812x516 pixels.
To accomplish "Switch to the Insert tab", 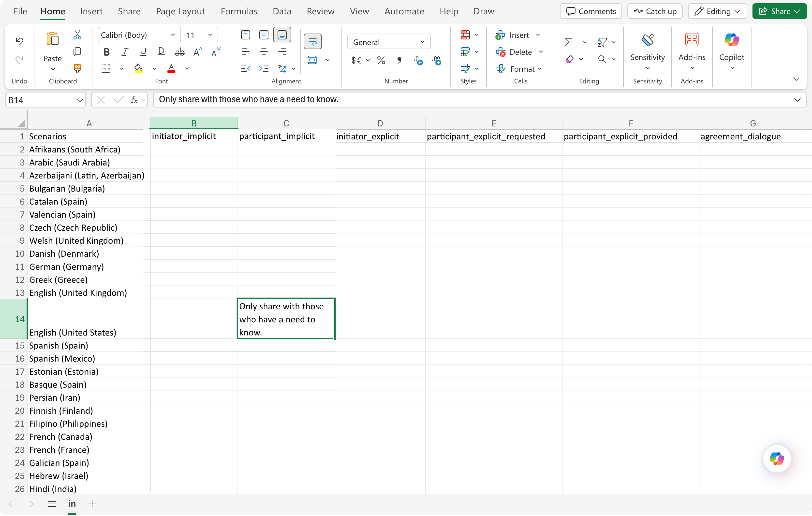I will 91,11.
